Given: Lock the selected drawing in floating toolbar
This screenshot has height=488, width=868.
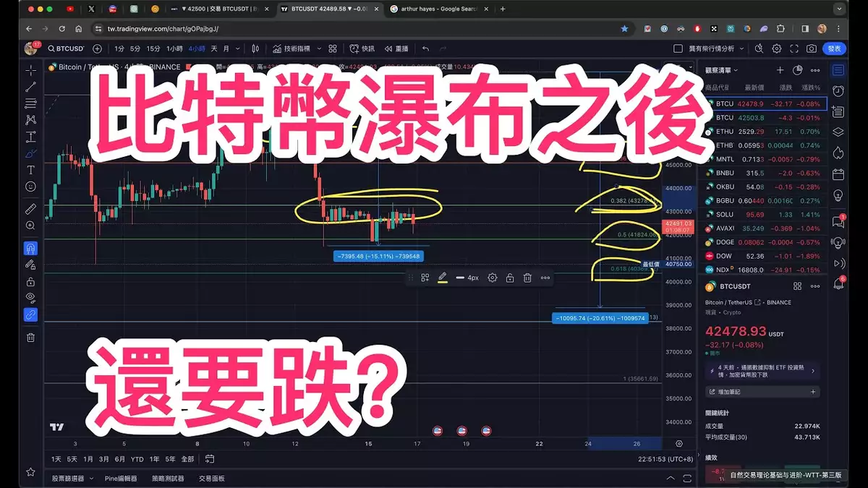Looking at the screenshot, I should (510, 278).
